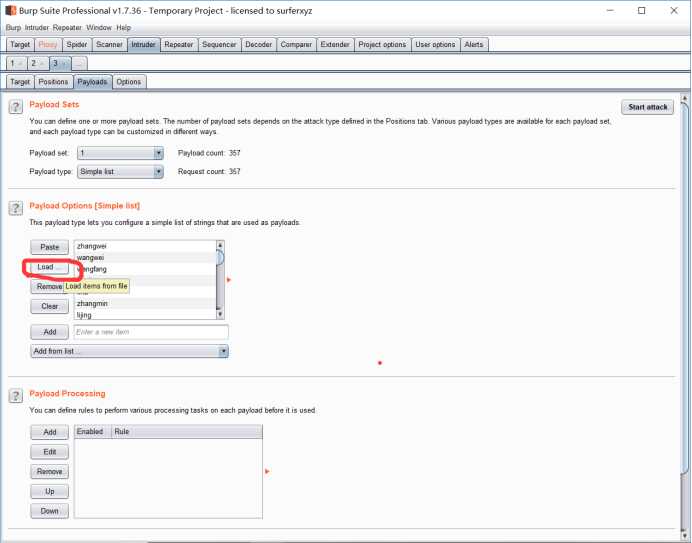Open the Alerts tab

pyautogui.click(x=474, y=45)
